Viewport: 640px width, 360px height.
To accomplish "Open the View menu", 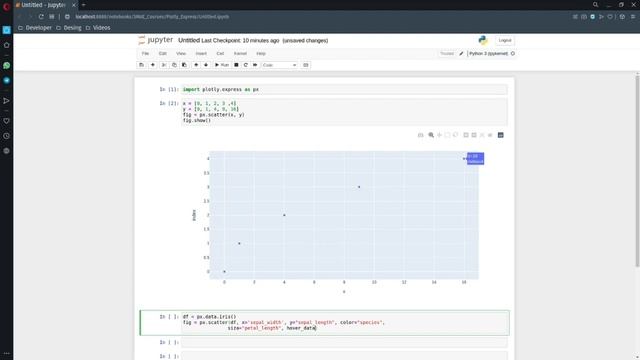I will pos(181,53).
